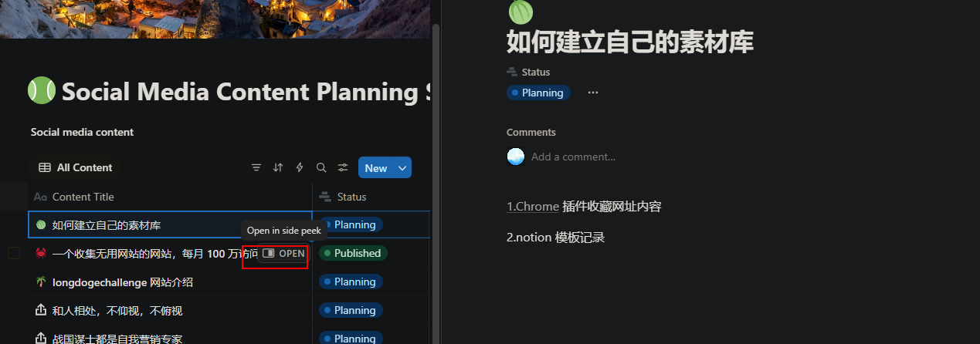Create a new entry with the New button
This screenshot has width=980, height=344.
point(376,167)
